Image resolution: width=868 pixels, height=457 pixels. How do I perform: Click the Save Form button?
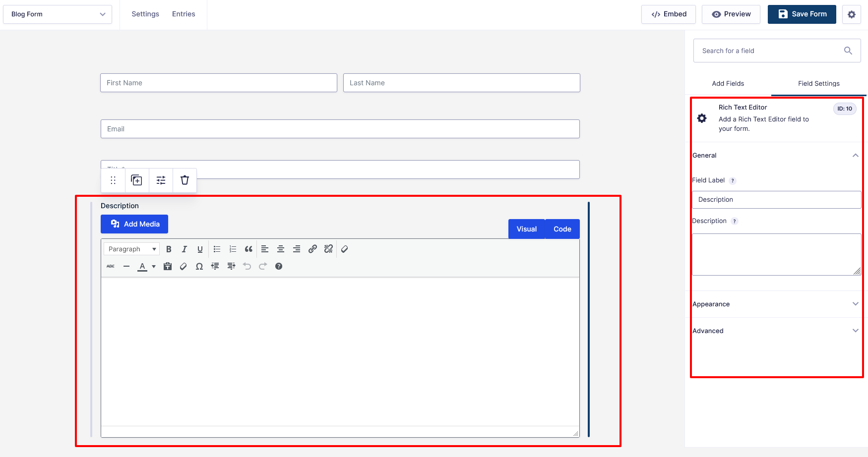pyautogui.click(x=802, y=14)
